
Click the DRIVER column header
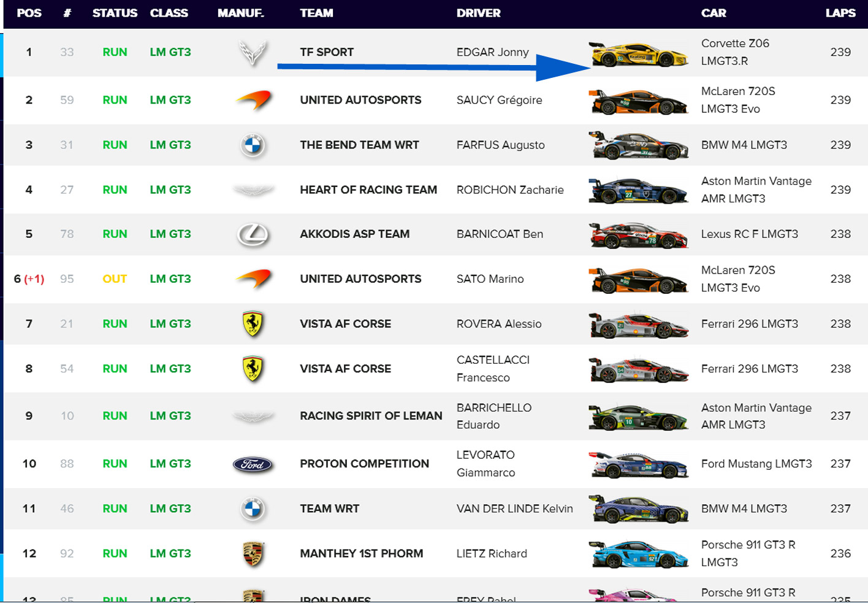[478, 13]
